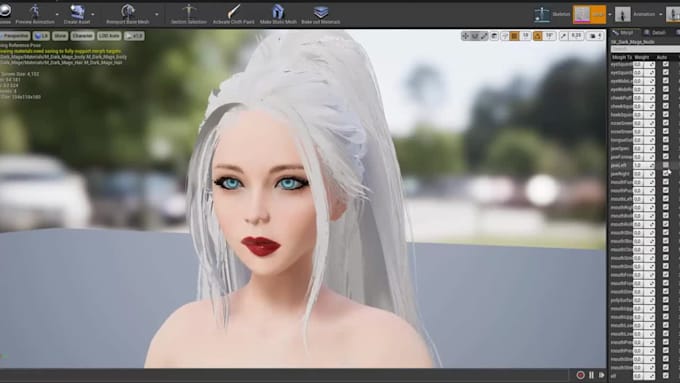Open the Create Asset dropdown arrow

click(x=93, y=14)
